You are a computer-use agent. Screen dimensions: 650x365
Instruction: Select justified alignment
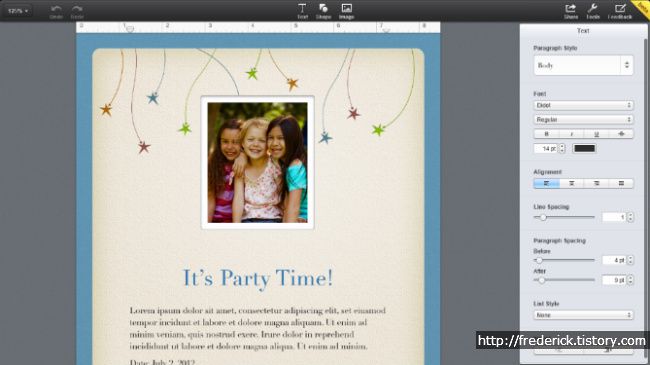point(621,183)
